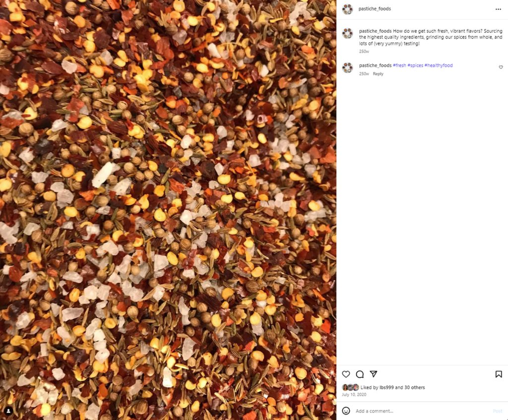Open comments via speech bubble icon
The image size is (508, 420).
click(x=360, y=374)
